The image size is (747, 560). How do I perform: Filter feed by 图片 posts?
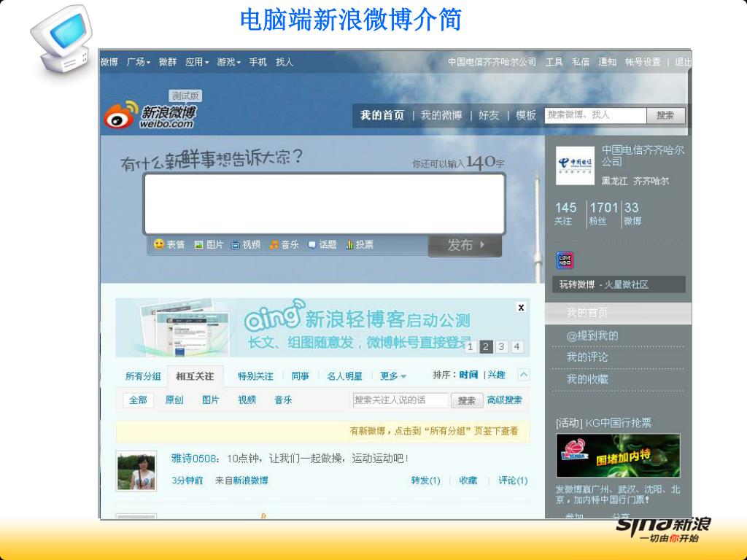(x=211, y=400)
